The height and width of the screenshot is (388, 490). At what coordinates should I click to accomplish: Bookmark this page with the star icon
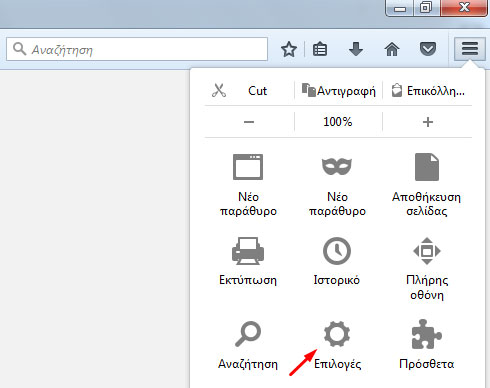tap(289, 49)
